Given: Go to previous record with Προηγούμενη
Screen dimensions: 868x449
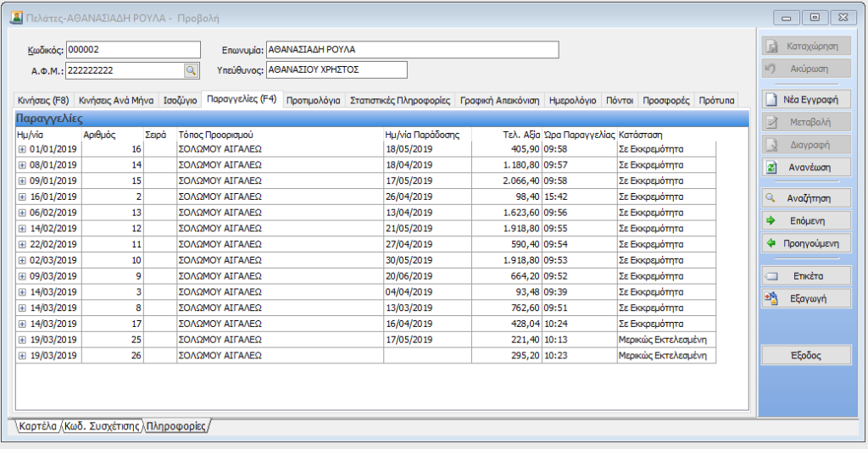Looking at the screenshot, I should point(806,243).
